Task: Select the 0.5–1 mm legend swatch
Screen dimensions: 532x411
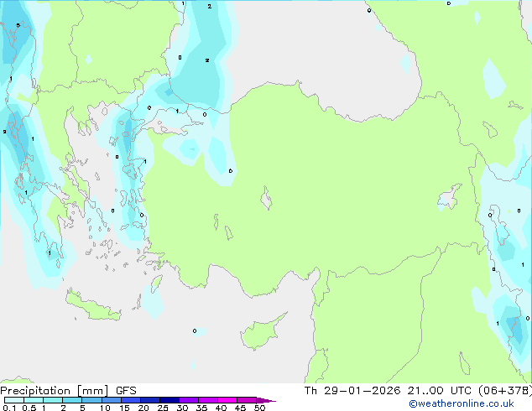Action: pyautogui.click(x=34, y=400)
